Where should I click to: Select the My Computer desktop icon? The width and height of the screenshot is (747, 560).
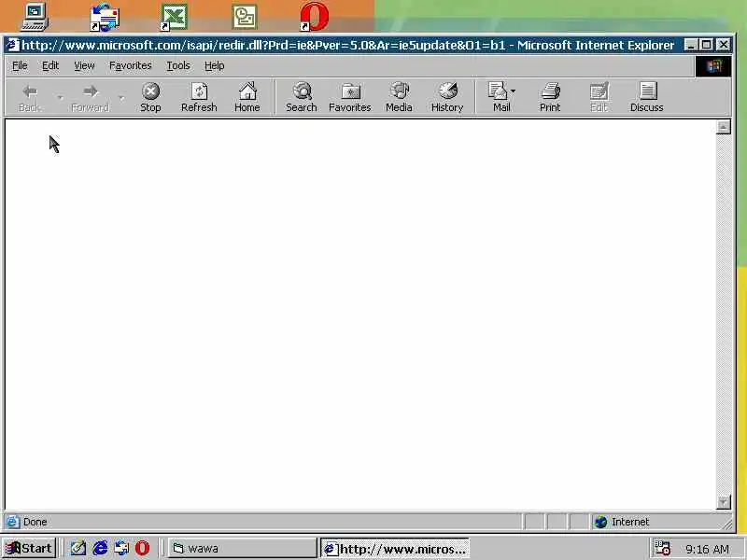pos(35,17)
